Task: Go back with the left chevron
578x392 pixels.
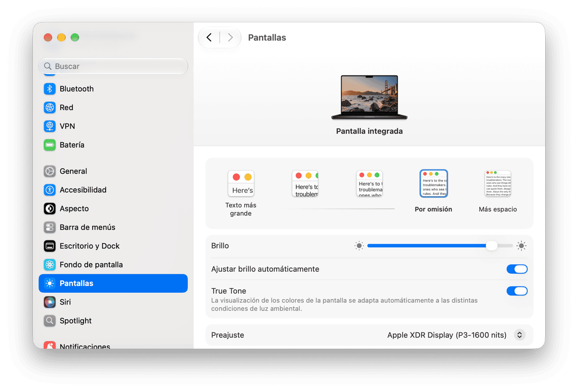Action: 209,38
